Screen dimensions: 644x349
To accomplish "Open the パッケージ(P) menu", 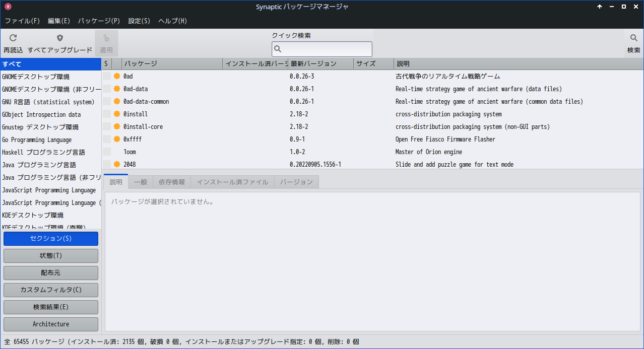I will pos(99,21).
